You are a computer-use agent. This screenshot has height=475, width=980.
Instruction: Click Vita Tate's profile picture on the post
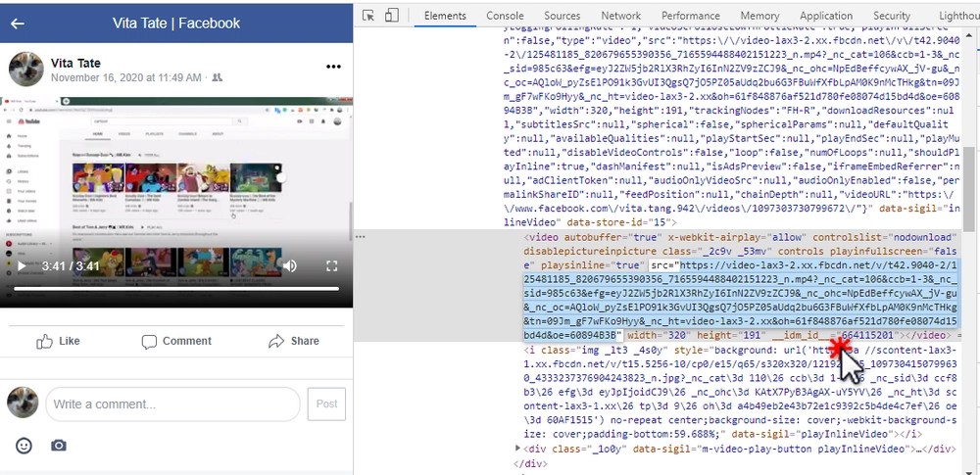[25, 69]
